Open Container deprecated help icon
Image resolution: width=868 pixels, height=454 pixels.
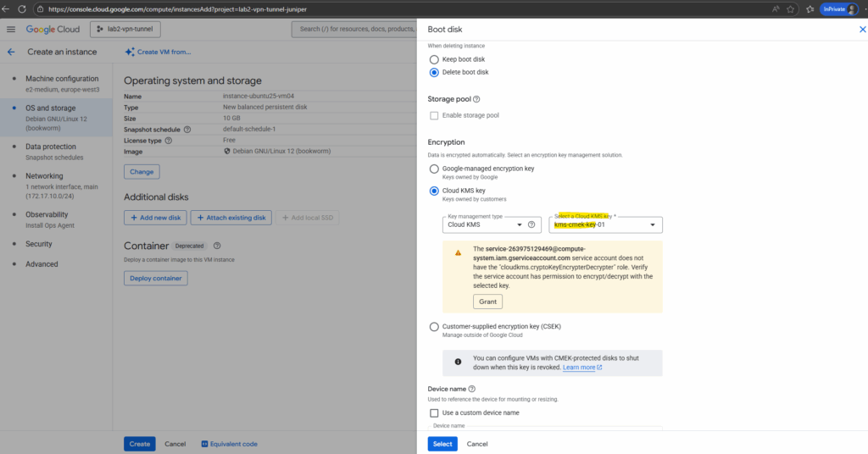click(x=217, y=246)
